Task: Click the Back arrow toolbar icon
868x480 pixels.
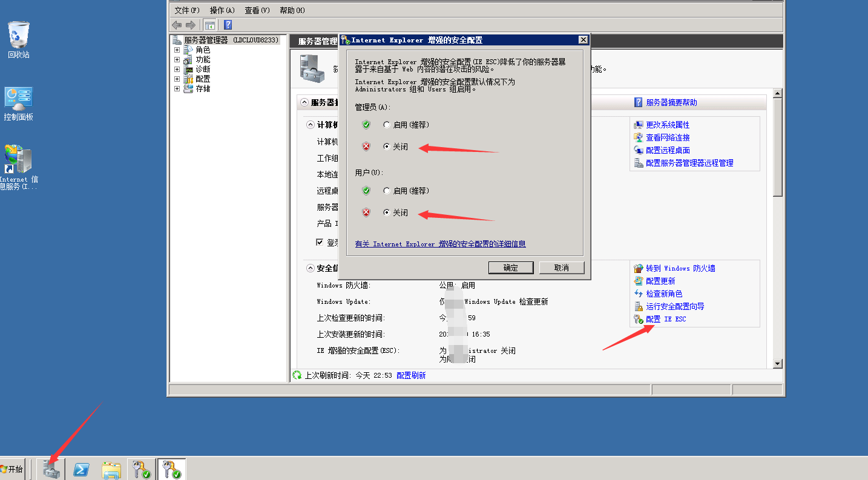Action: coord(177,25)
